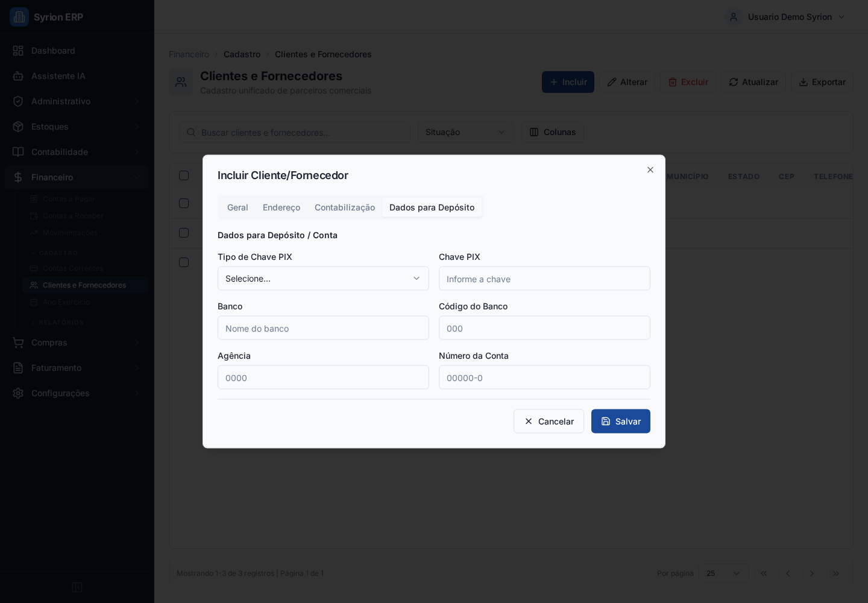Close the Incluir Cliente/Fornecedor dialog
The width and height of the screenshot is (868, 603).
tap(650, 170)
